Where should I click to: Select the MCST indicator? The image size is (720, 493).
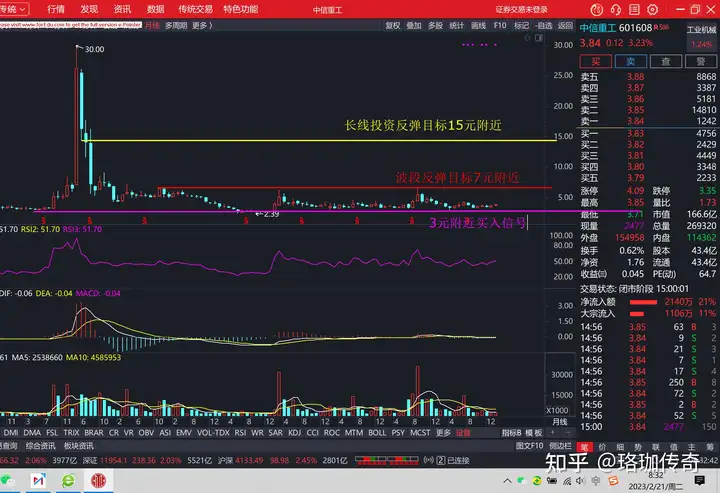pyautogui.click(x=420, y=432)
